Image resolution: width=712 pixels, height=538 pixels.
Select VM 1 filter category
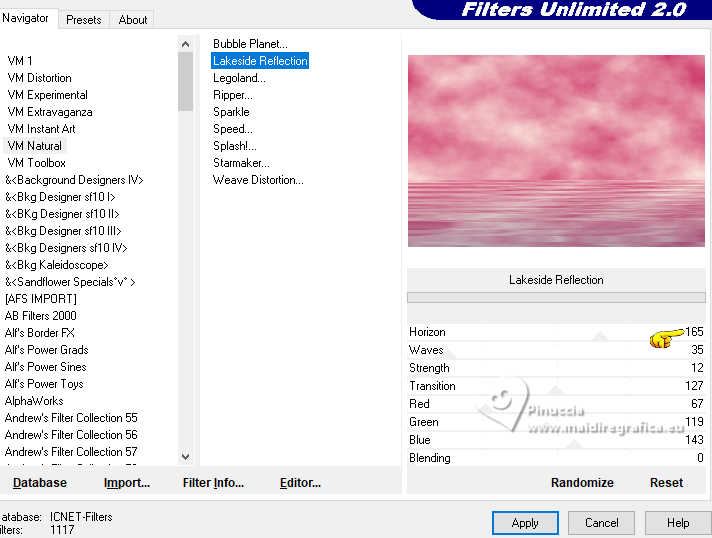pyautogui.click(x=20, y=61)
